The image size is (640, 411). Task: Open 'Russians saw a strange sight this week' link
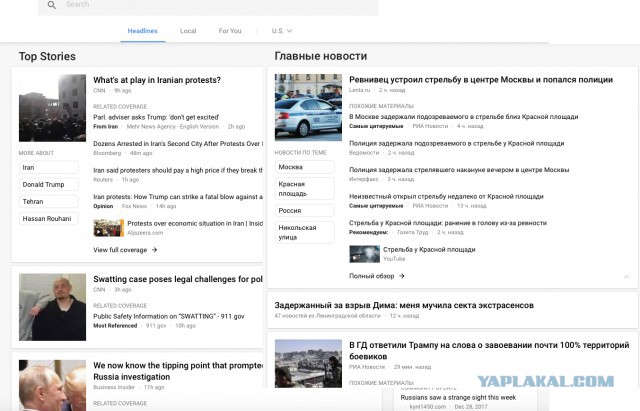pyautogui.click(x=458, y=398)
